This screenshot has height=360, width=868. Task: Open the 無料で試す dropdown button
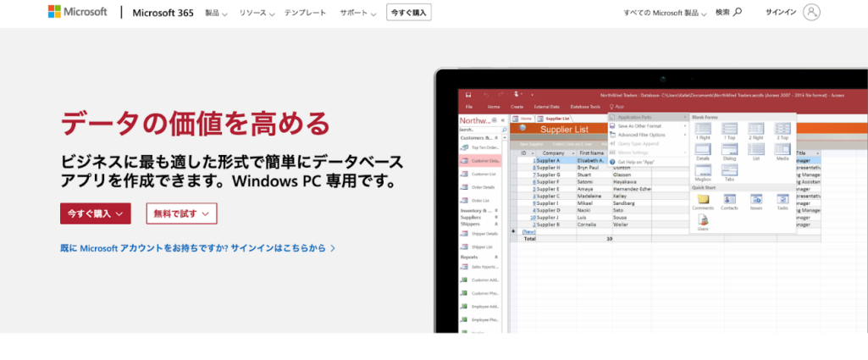pyautogui.click(x=181, y=213)
